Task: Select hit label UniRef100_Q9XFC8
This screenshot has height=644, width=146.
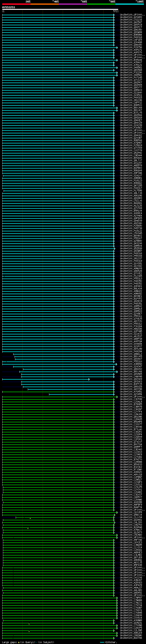Action: (131, 25)
